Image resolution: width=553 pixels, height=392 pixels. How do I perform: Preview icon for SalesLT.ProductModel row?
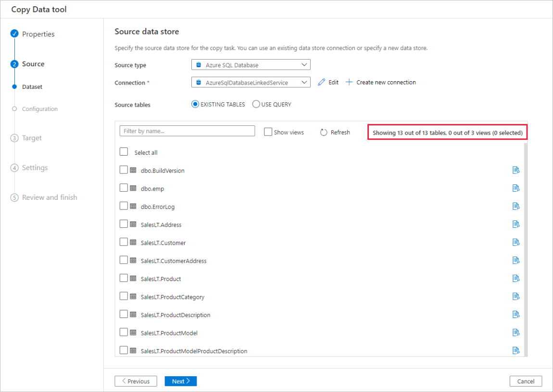click(516, 332)
